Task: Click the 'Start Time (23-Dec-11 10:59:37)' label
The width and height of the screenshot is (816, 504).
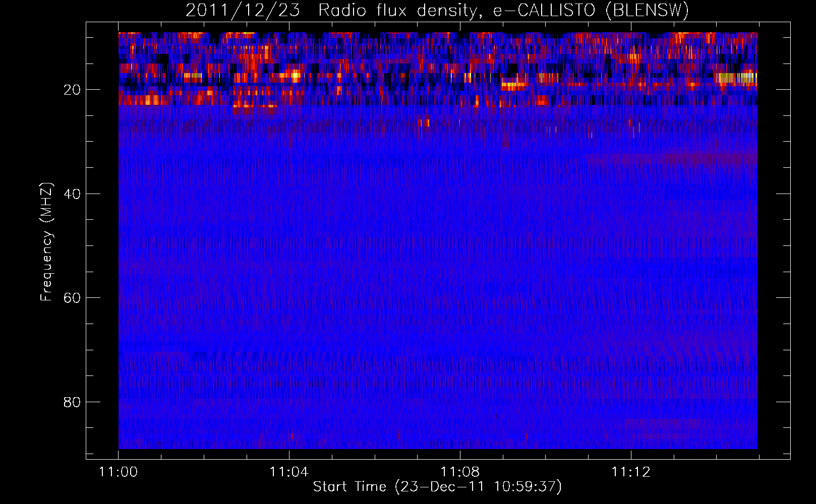Action: [x=437, y=487]
